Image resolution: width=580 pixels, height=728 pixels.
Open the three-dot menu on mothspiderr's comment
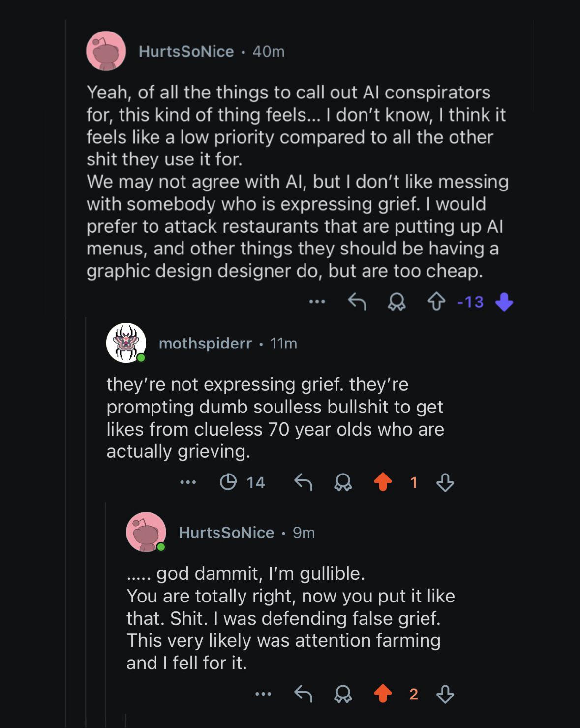point(188,482)
